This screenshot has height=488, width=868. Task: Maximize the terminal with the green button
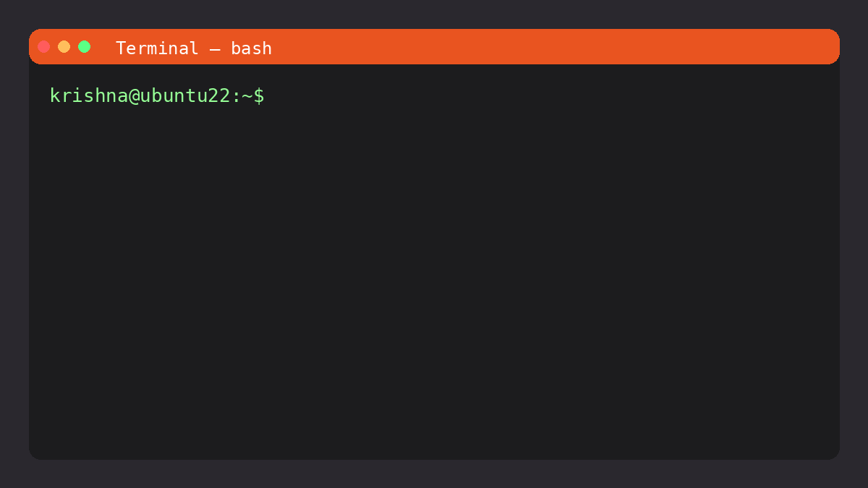(x=85, y=47)
